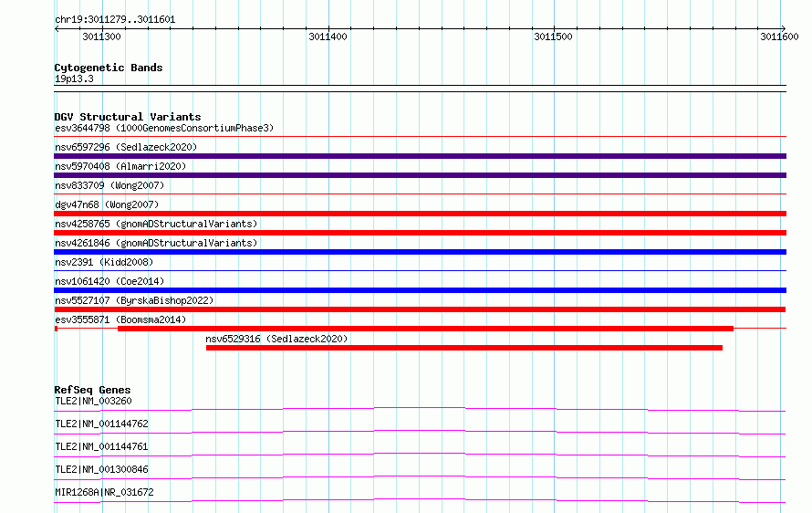Select the nsv6529316 red variant bar
The height and width of the screenshot is (513, 812).
point(464,348)
